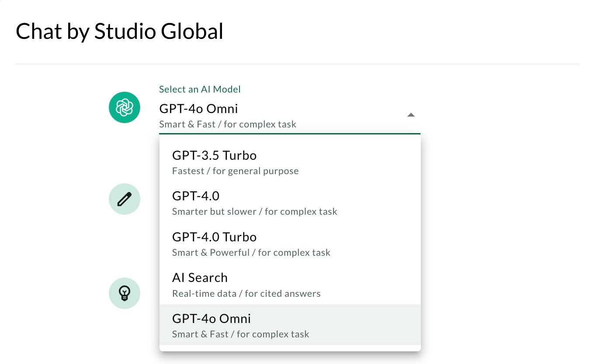Click the 'AI Search' title text
Image resolution: width=590 pixels, height=364 pixels.
point(200,278)
